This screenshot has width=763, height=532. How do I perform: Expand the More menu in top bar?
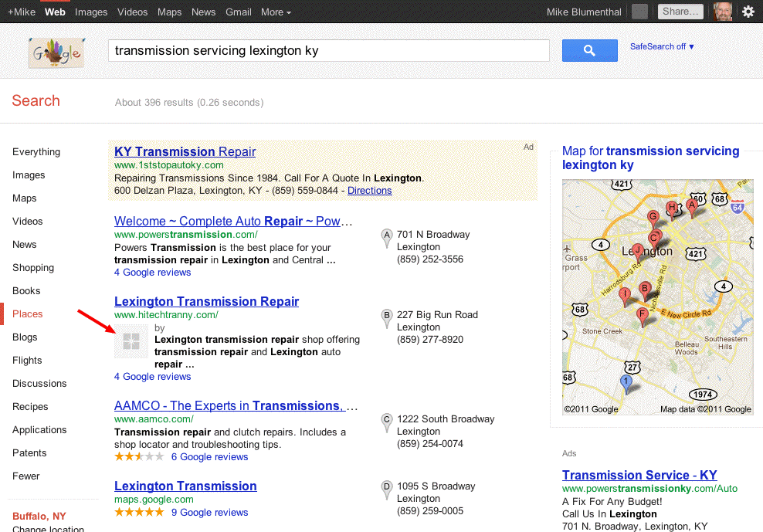276,12
